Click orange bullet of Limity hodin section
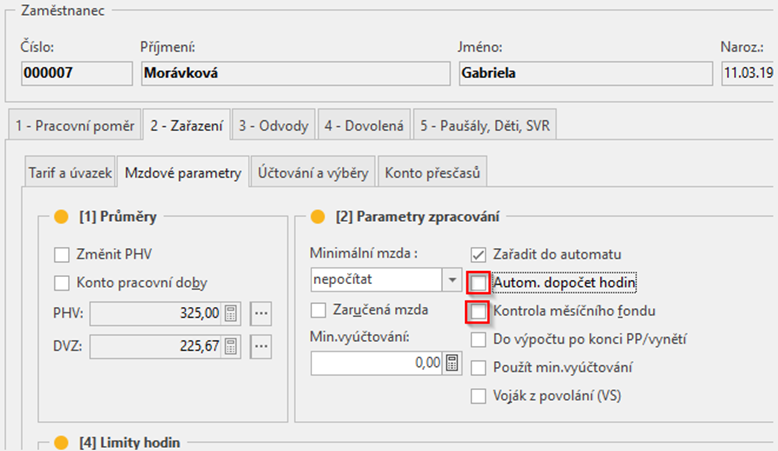 click(x=60, y=441)
